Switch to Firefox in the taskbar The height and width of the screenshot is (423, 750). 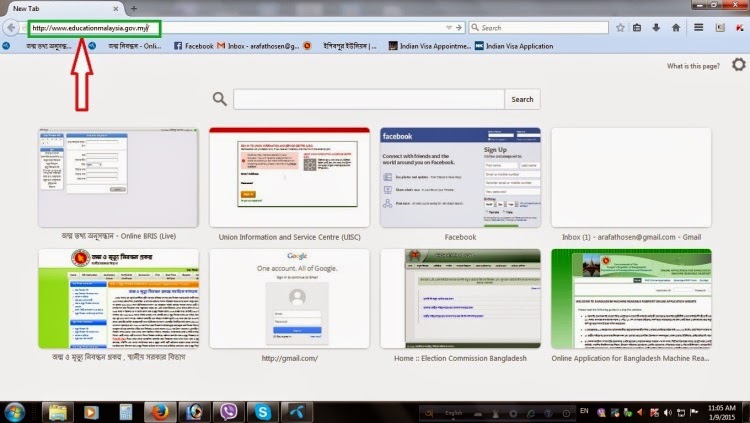(x=160, y=412)
